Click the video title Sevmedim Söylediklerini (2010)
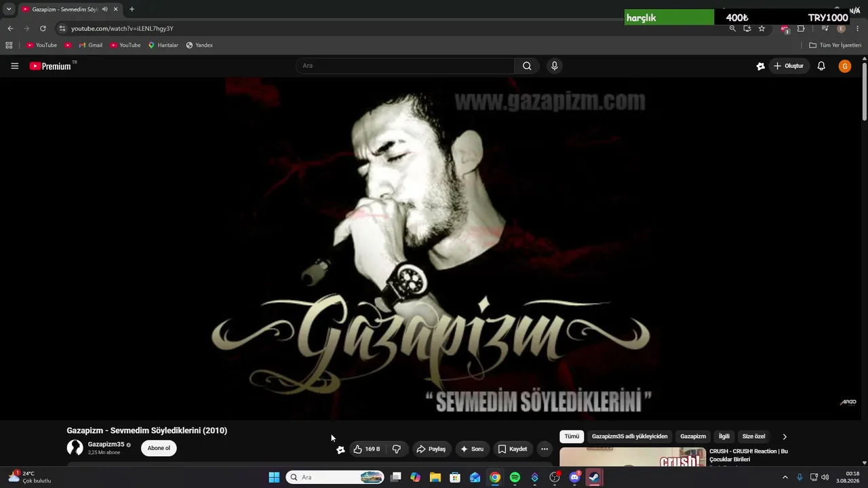This screenshot has height=488, width=868. pyautogui.click(x=146, y=430)
